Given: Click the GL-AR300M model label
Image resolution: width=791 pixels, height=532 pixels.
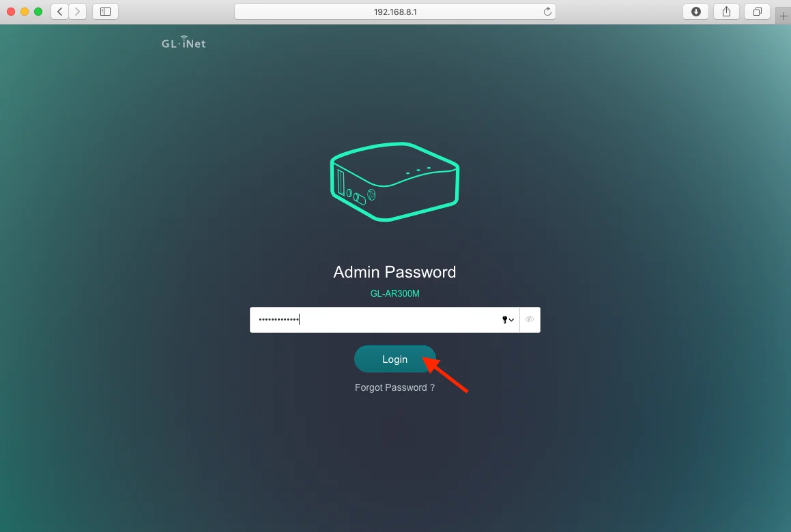Looking at the screenshot, I should tap(394, 294).
